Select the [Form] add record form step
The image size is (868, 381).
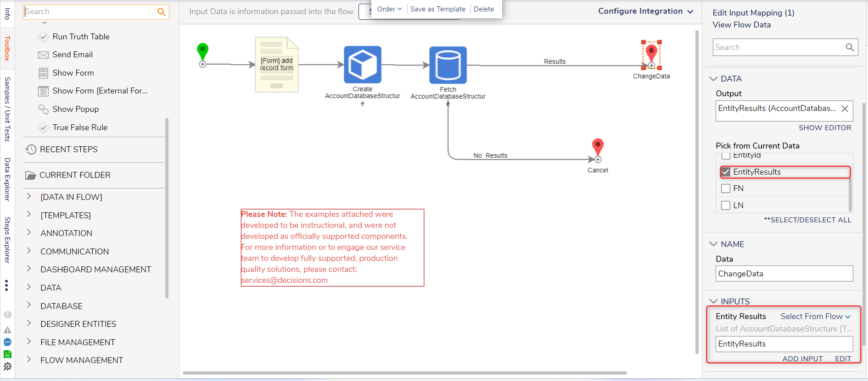pyautogui.click(x=277, y=65)
